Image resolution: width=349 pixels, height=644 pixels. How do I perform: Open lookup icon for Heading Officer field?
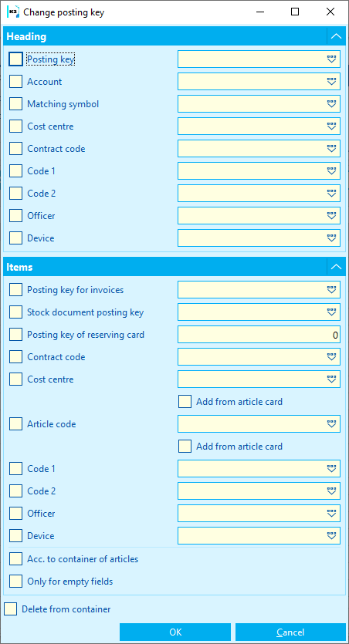pyautogui.click(x=332, y=216)
